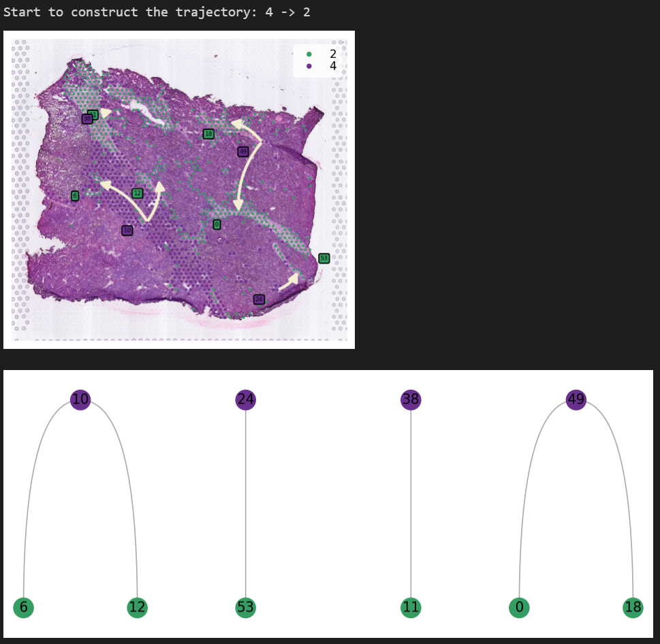Select purple node 49 in the trajectory graph

click(576, 400)
